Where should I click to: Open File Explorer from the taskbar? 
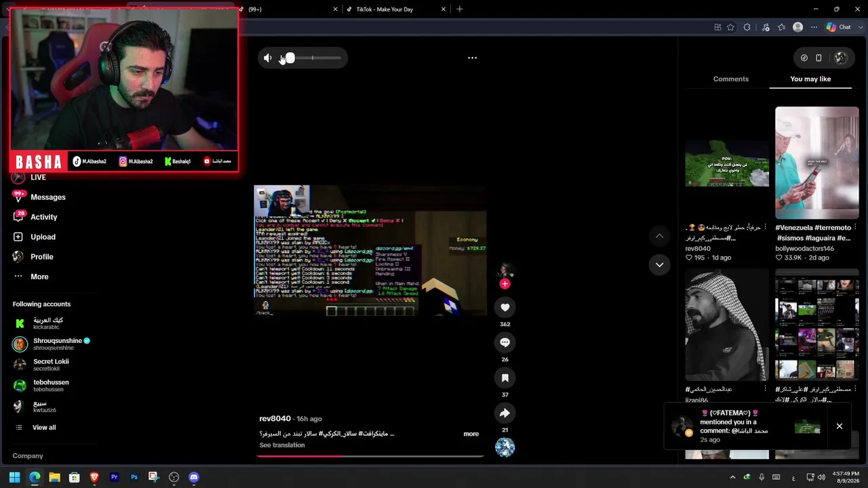(x=54, y=478)
